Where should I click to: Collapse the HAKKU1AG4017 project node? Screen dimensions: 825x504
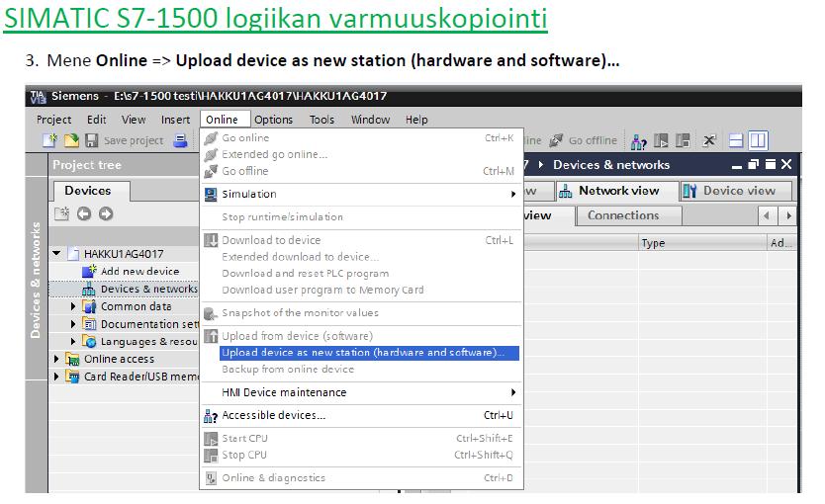click(x=56, y=253)
